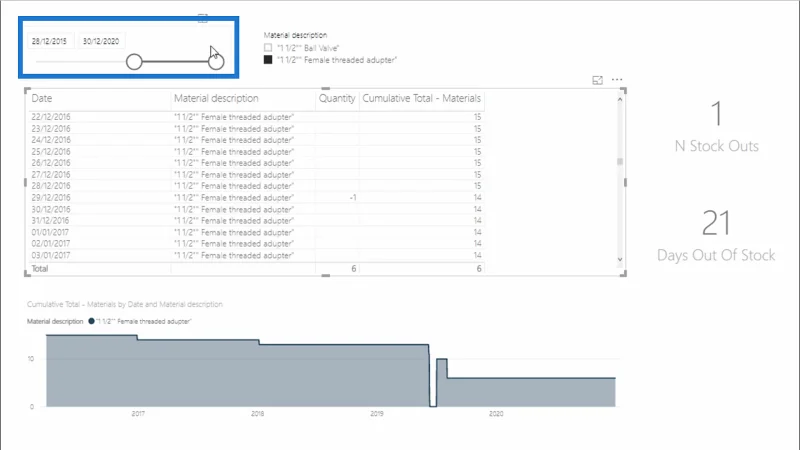Click the 2017 axis label on chart
This screenshot has height=450, width=800.
(138, 414)
